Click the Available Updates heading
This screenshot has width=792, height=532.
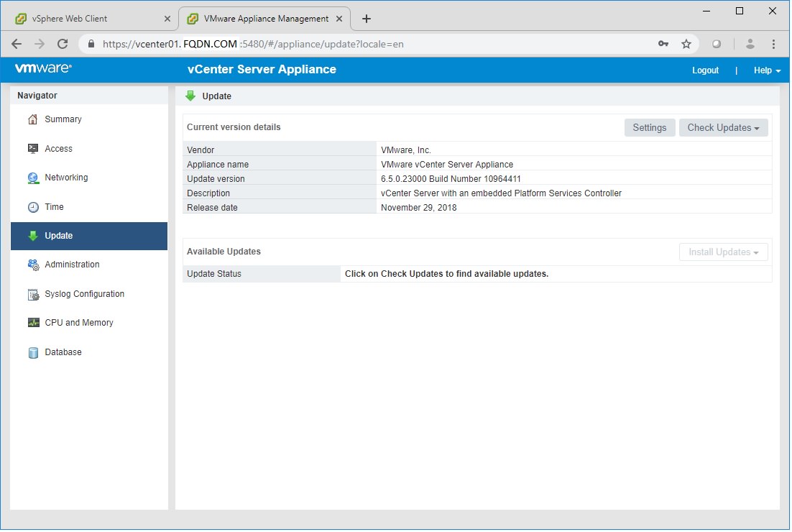coord(224,252)
